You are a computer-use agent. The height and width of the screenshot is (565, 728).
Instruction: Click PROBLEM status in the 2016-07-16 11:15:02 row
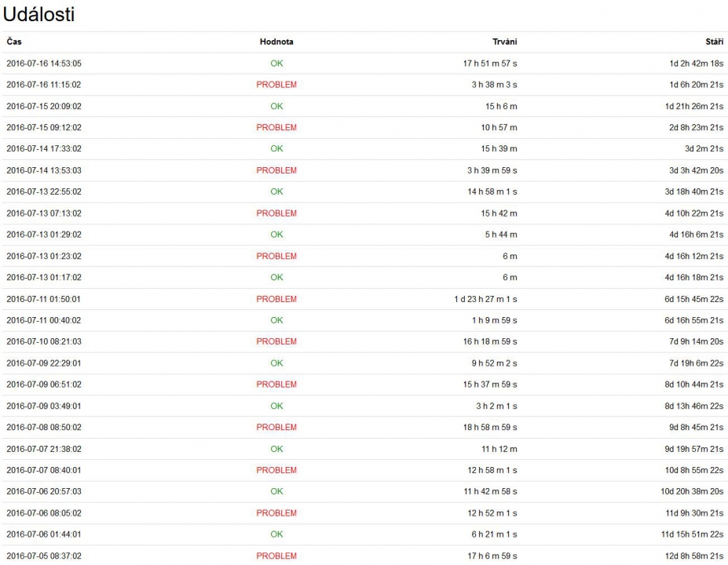(x=276, y=85)
